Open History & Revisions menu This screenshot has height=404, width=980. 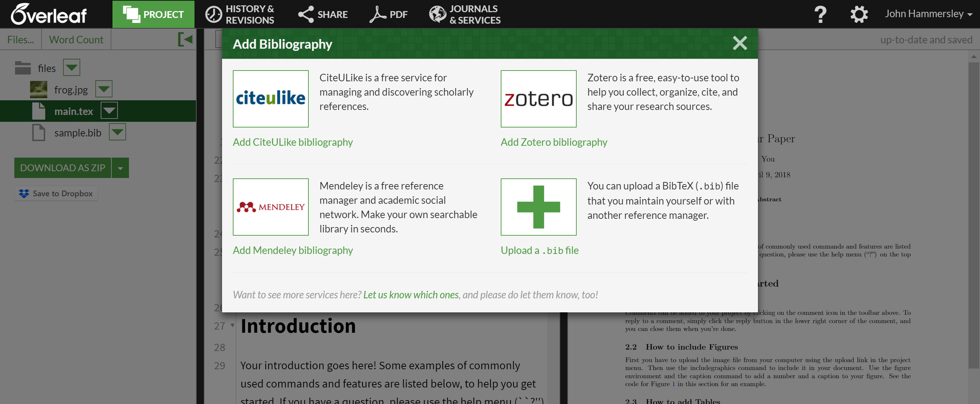click(x=240, y=14)
